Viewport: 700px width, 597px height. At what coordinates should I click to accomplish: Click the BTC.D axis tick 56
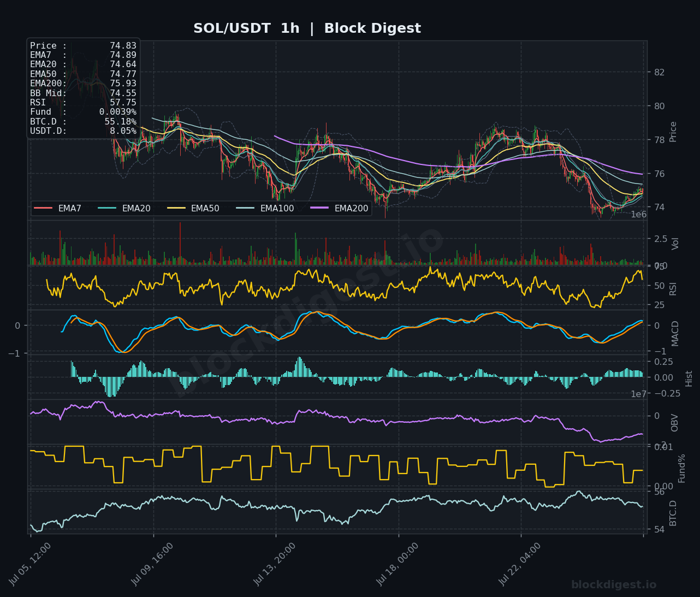tap(660, 492)
